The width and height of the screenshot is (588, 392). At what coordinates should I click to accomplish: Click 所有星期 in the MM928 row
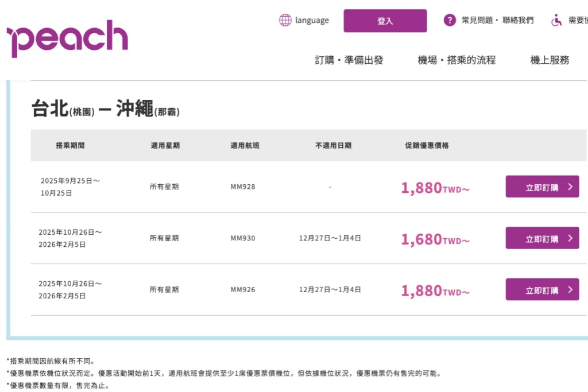(164, 187)
